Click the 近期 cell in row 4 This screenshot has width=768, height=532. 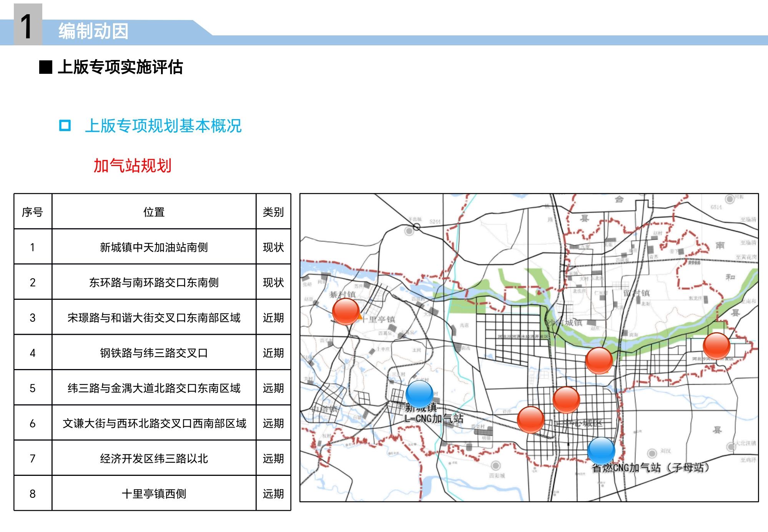point(273,353)
